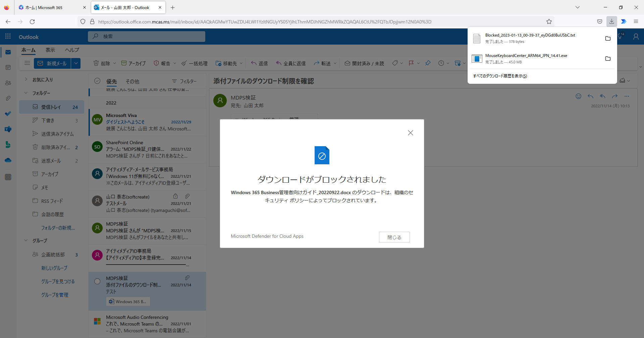Viewport: 644px width, 338px height.
Task: Expand the 転送 dropdown arrow
Action: [x=335, y=63]
